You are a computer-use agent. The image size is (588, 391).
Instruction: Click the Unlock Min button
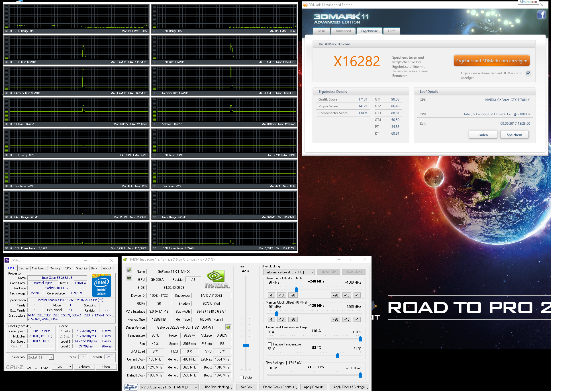tap(328, 272)
